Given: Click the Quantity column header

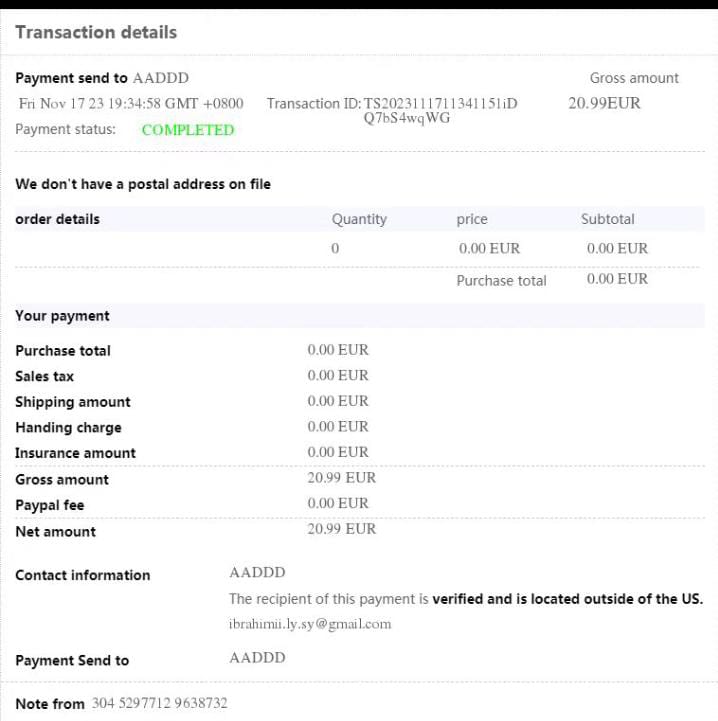Looking at the screenshot, I should [x=359, y=219].
